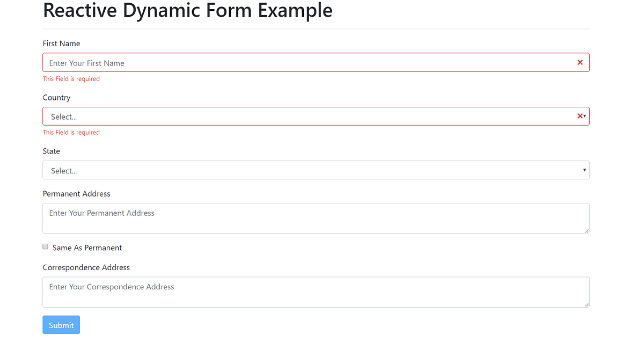Click the resize grip of Permanent Address textarea
The height and width of the screenshot is (349, 644).
point(587,231)
